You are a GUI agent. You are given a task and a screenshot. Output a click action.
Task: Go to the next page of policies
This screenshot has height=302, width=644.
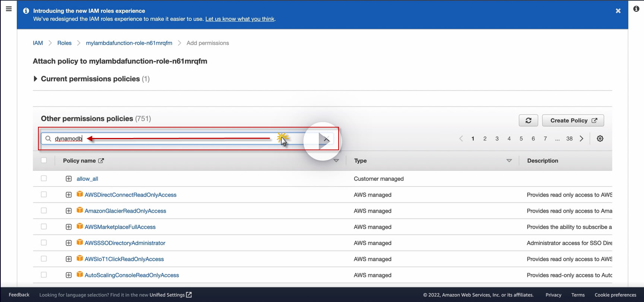[581, 139]
